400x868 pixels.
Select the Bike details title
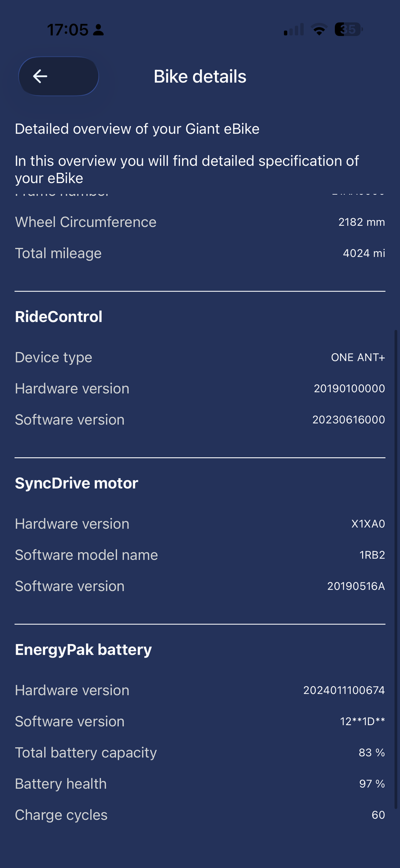[200, 77]
